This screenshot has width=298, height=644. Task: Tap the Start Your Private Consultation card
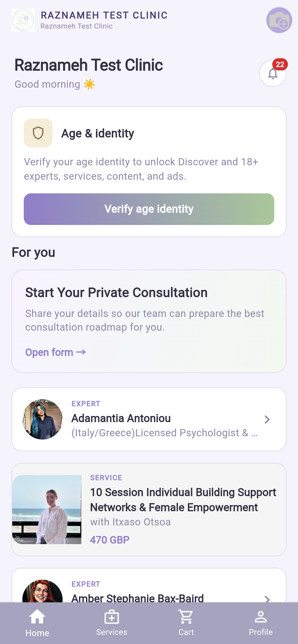click(149, 321)
